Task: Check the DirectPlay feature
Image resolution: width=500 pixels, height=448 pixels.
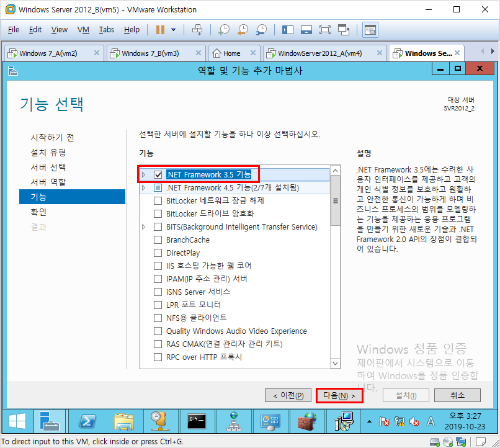Action: (158, 253)
